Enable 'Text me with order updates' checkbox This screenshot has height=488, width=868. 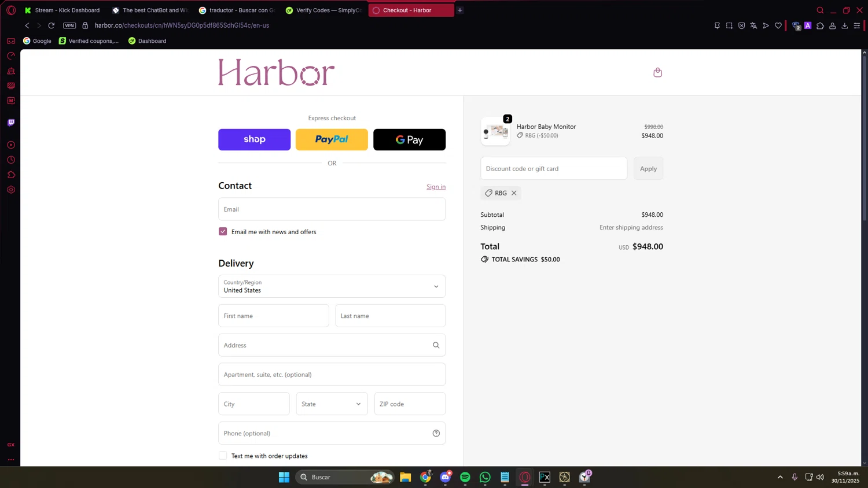(223, 456)
